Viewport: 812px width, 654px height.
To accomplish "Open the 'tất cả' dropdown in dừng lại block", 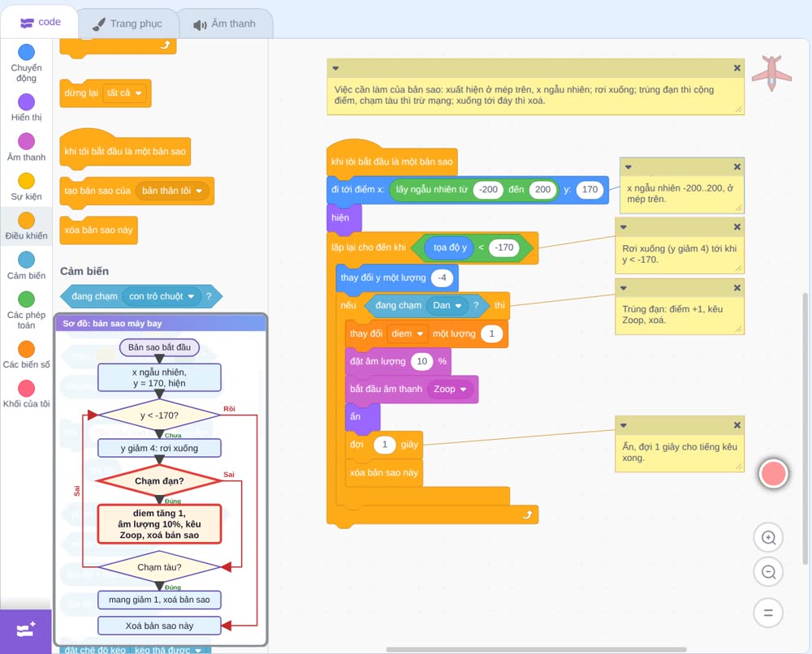I will coord(124,93).
